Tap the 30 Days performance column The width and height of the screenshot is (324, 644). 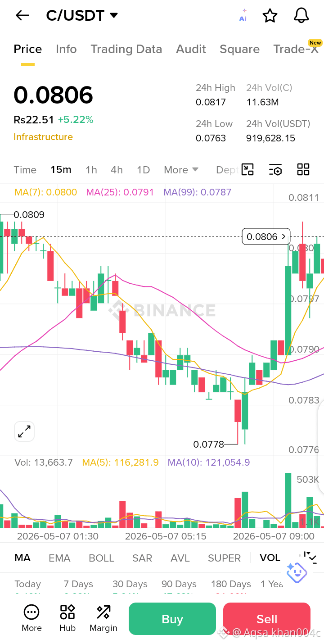tap(130, 584)
